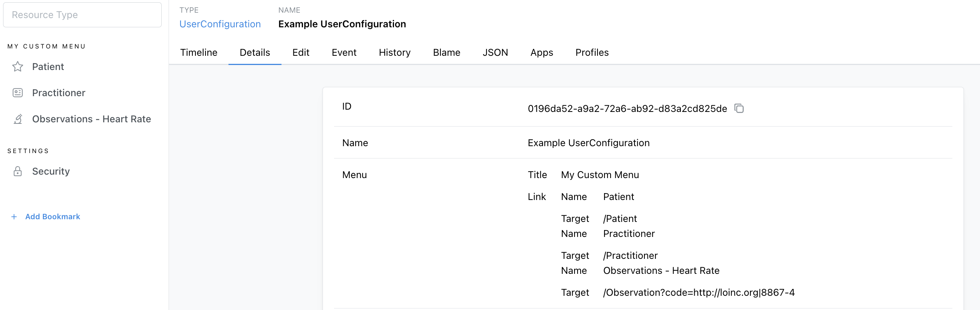View the History tab
This screenshot has height=310, width=980.
click(x=394, y=53)
